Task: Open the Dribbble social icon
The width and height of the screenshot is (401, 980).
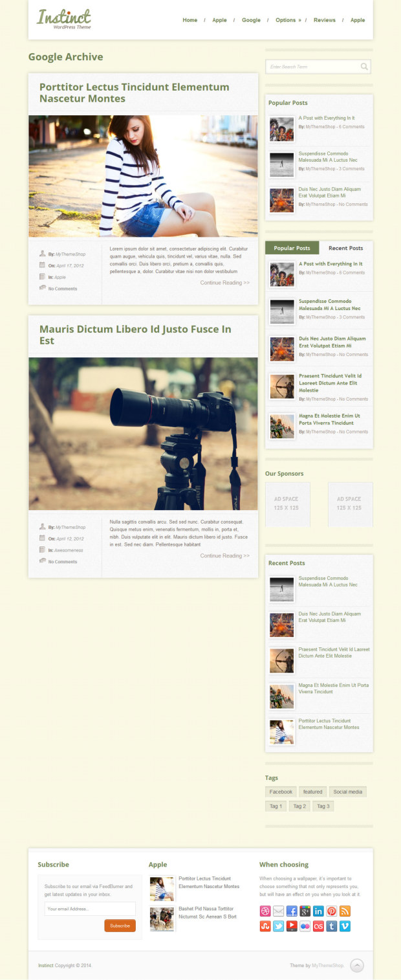Action: 265,911
